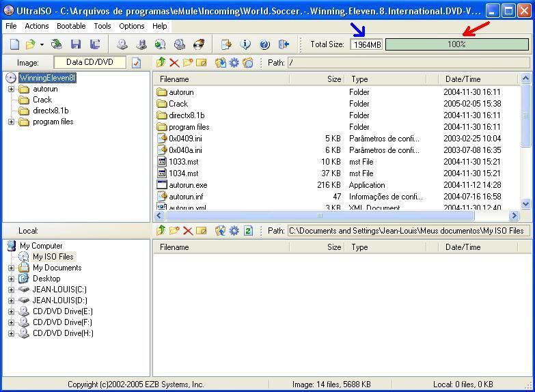The image size is (535, 392).
Task: Expand the program files tree node
Action: 11,122
